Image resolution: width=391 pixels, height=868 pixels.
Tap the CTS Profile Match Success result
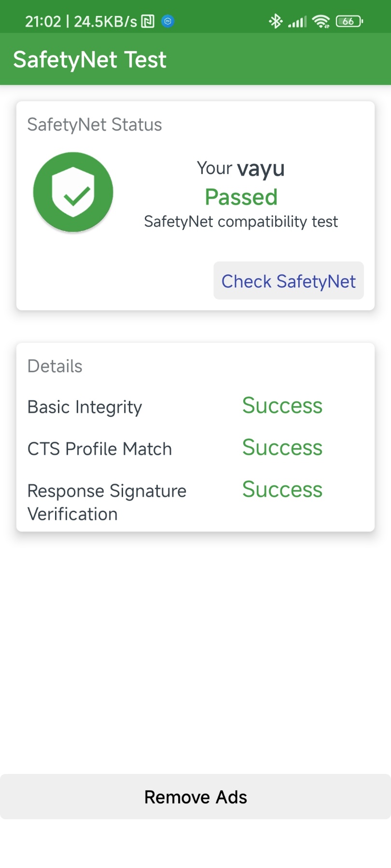pyautogui.click(x=282, y=448)
